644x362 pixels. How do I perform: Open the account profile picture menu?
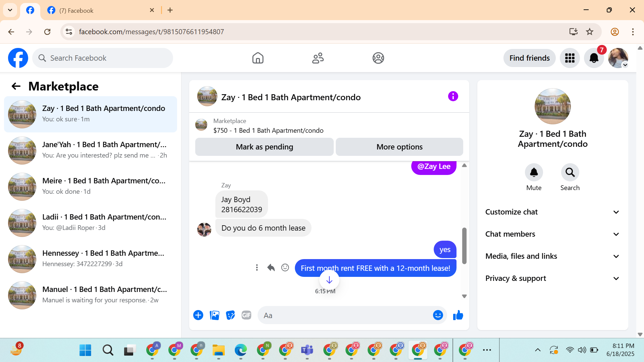point(618,58)
